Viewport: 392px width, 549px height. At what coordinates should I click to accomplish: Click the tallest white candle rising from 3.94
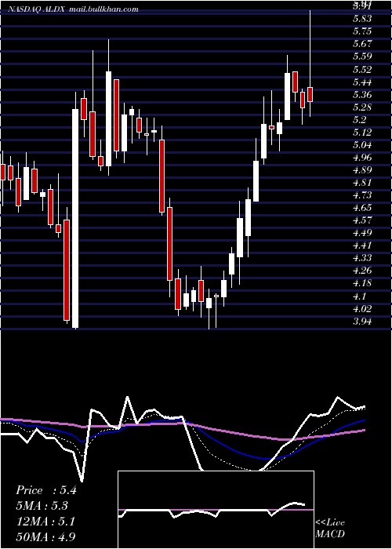(x=75, y=219)
